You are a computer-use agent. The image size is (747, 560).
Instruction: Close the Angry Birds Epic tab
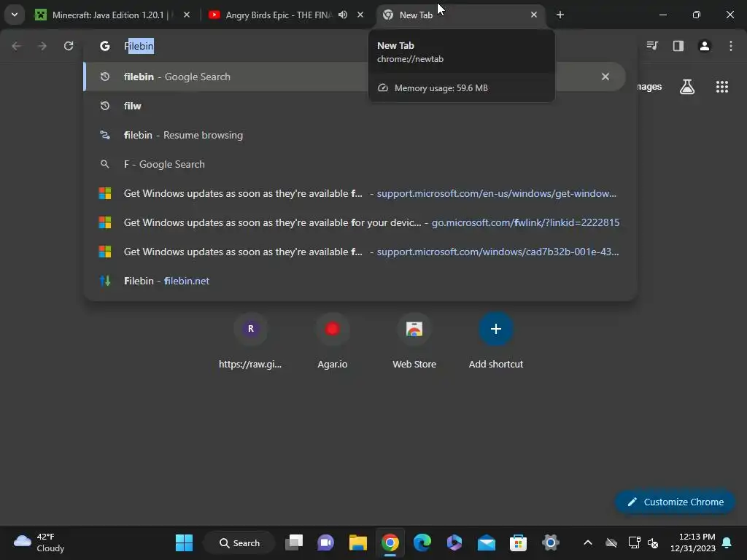[x=360, y=15]
